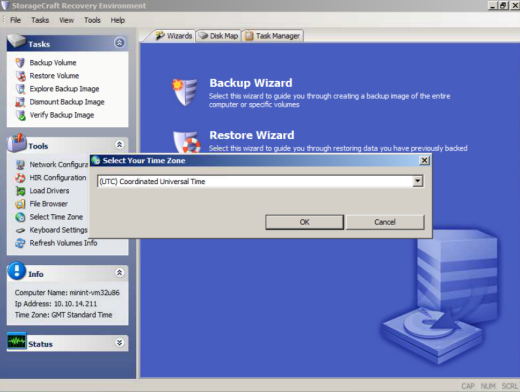Launch the Restore Wizard link

click(252, 135)
